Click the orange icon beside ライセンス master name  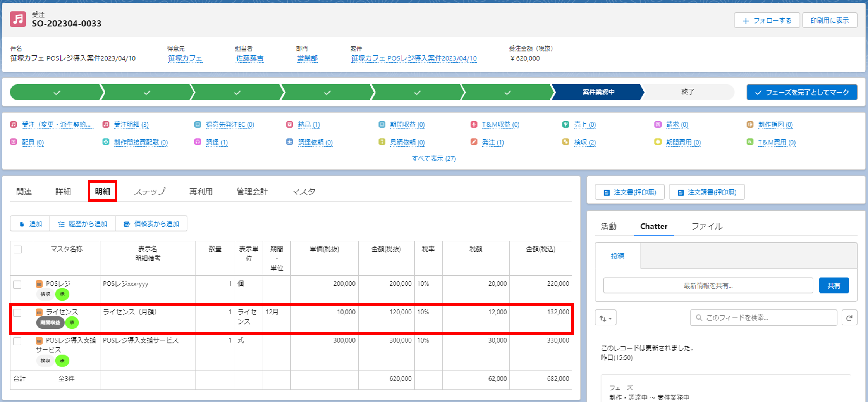(x=39, y=312)
